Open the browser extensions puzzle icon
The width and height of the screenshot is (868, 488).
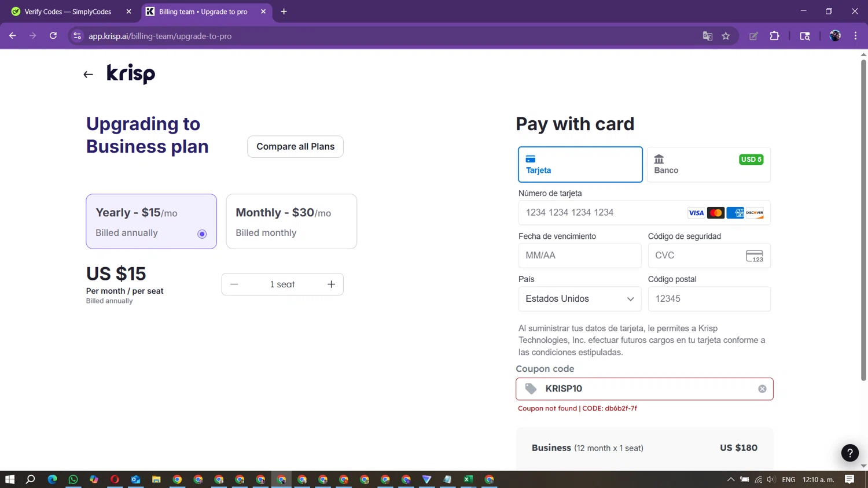pos(774,36)
